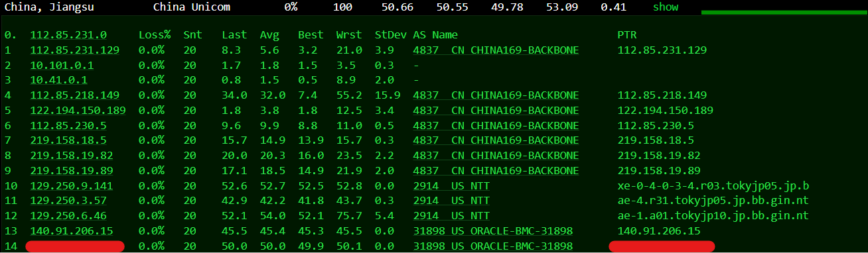
Task: Click the 'Snt' column header
Action: [193, 34]
